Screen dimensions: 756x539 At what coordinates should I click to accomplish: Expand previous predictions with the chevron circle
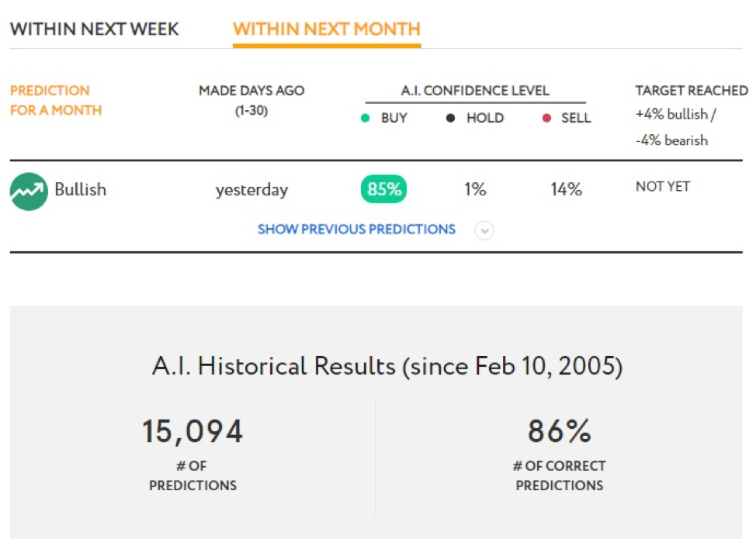(x=484, y=230)
